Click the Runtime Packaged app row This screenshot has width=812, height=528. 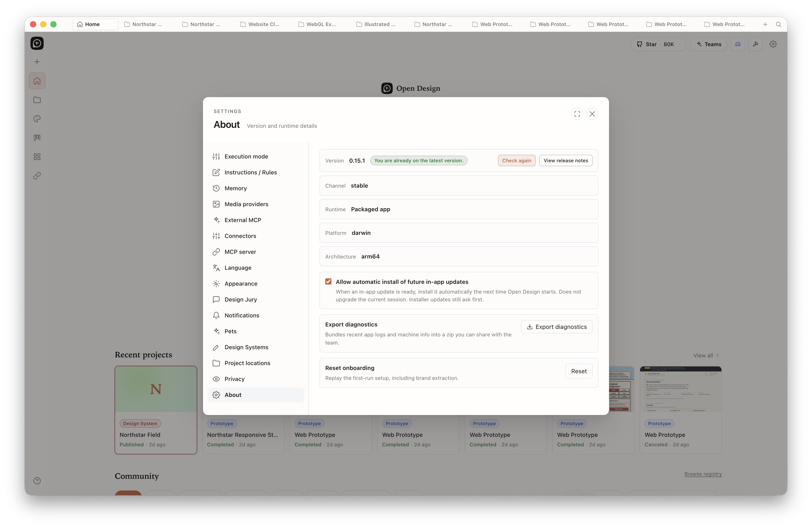tap(459, 209)
